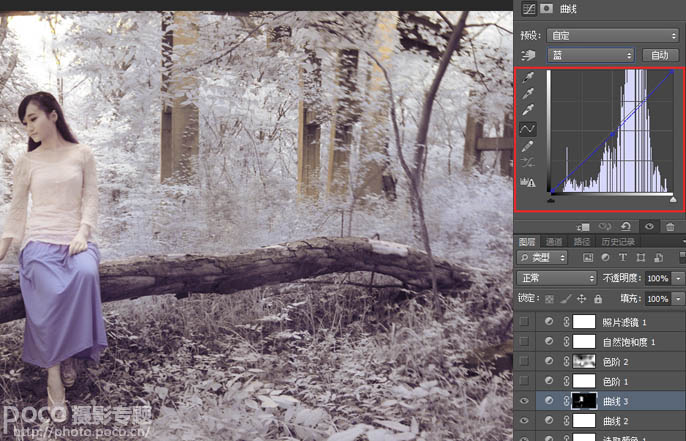Image resolution: width=686 pixels, height=441 pixels.
Task: Click mask link icon of 色阶 2 layer
Action: tap(566, 361)
